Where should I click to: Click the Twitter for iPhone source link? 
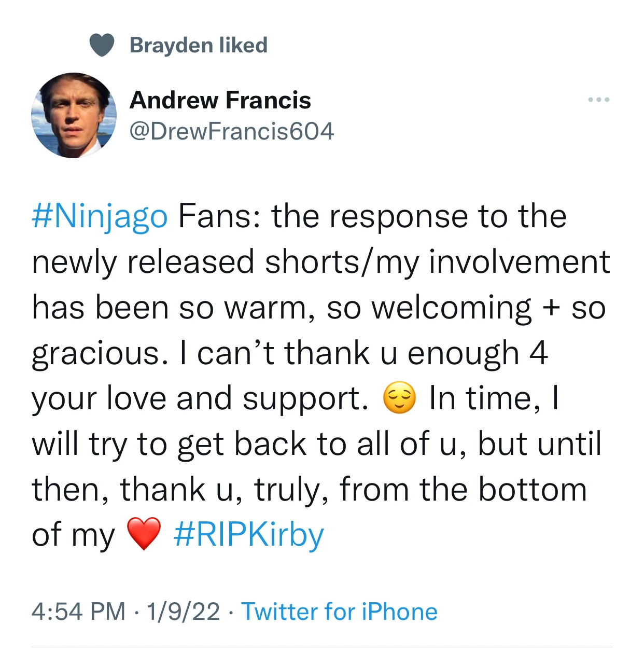click(339, 612)
